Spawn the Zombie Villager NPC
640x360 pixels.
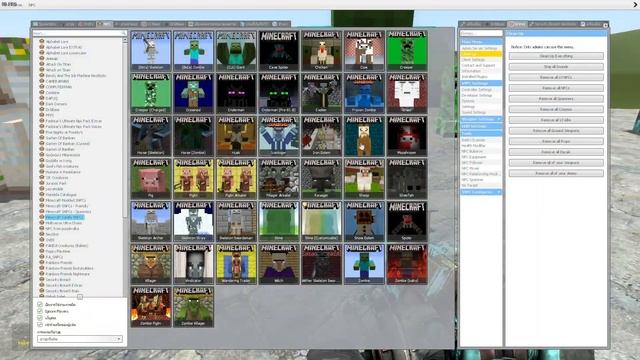coord(193,307)
